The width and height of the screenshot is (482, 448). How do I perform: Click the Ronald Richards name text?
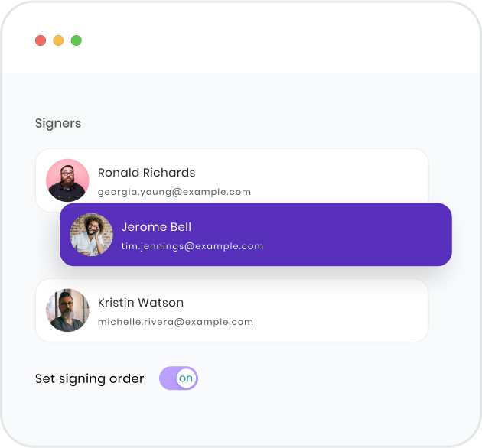pos(146,173)
